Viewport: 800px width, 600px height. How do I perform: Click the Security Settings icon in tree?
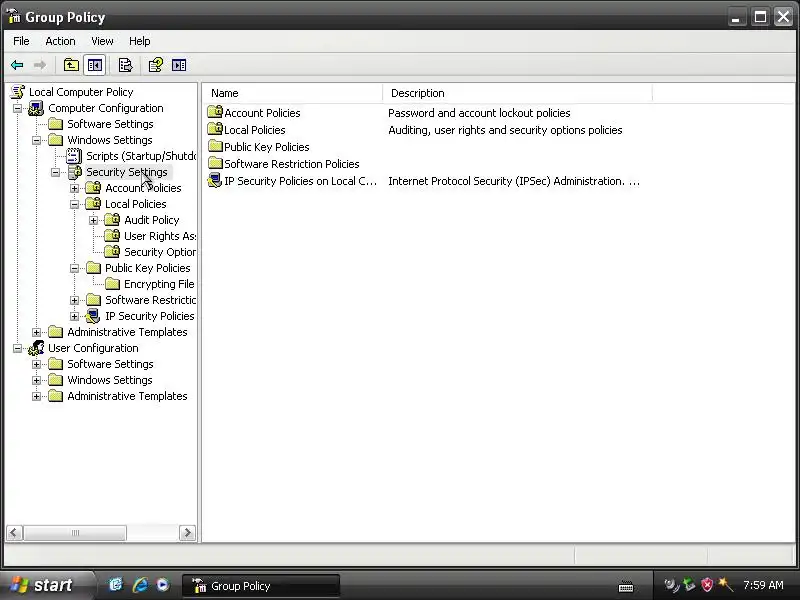(x=74, y=172)
